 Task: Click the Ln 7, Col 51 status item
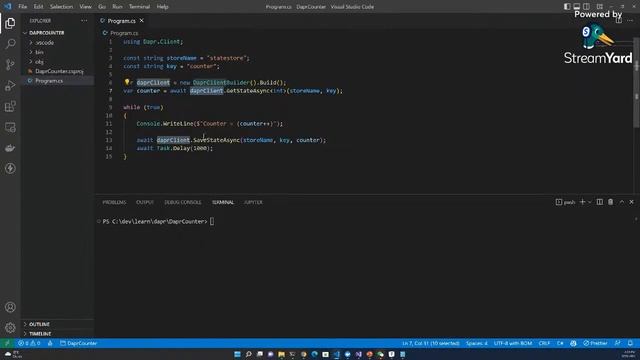(x=431, y=343)
